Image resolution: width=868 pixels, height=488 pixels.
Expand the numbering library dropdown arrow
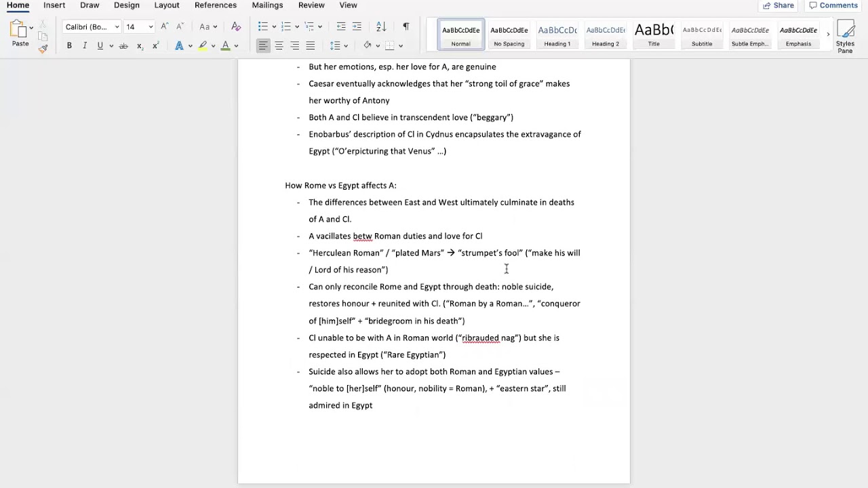(296, 27)
